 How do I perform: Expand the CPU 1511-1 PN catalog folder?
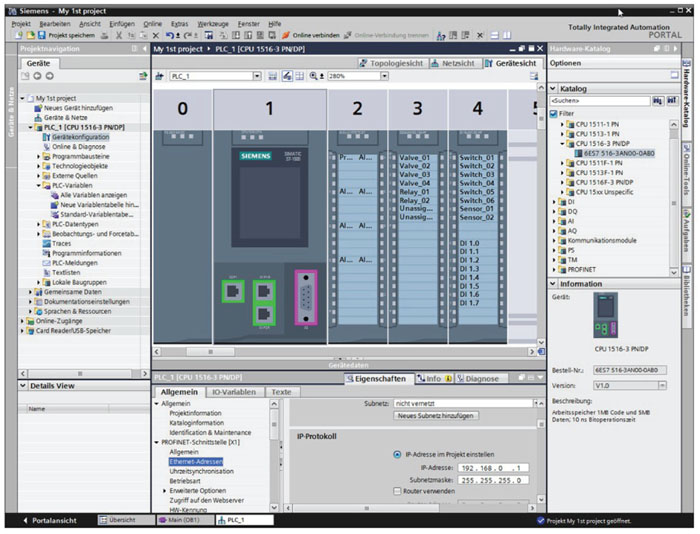point(563,124)
